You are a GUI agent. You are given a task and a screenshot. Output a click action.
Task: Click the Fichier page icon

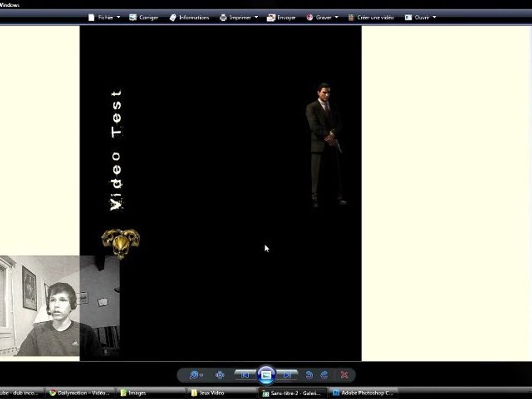coord(91,17)
